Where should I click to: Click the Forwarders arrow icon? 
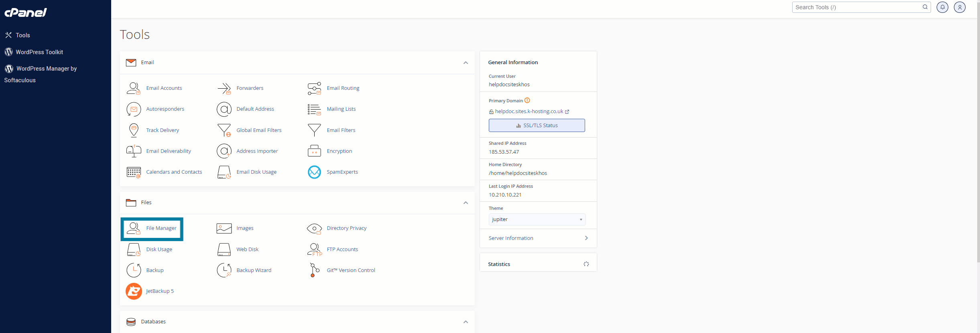click(224, 88)
